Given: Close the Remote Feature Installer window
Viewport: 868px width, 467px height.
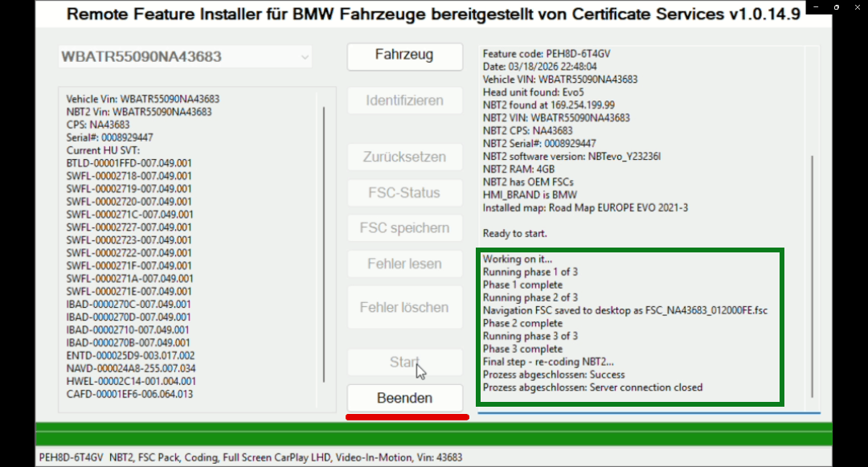Looking at the screenshot, I should coord(859,6).
